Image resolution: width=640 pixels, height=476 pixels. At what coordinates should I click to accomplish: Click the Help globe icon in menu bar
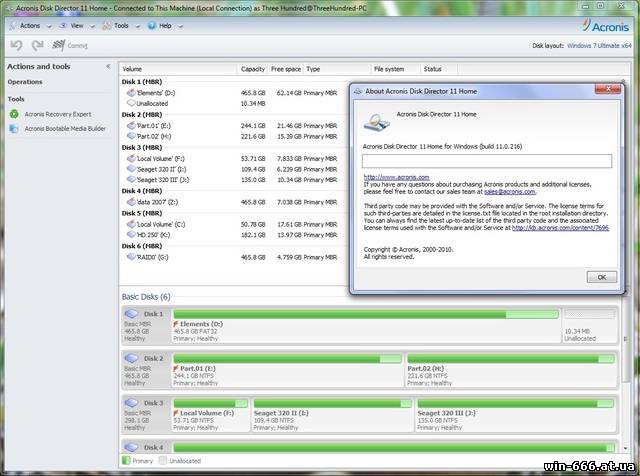point(152,26)
